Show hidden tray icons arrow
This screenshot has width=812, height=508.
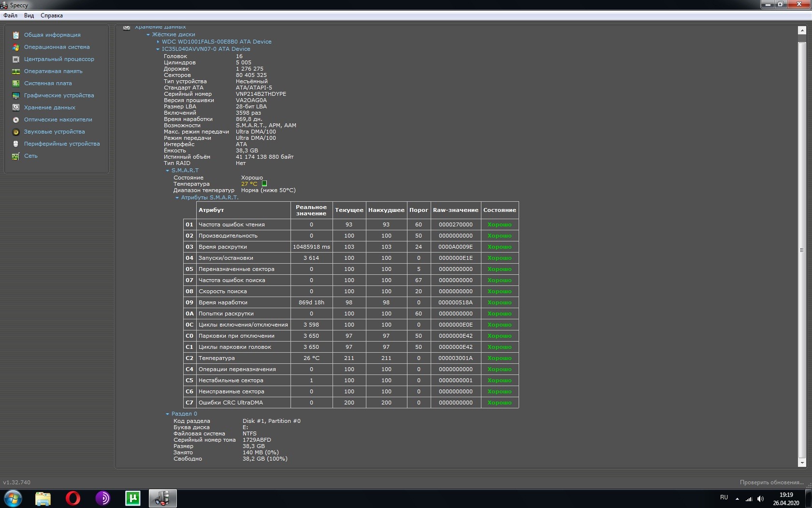(737, 498)
